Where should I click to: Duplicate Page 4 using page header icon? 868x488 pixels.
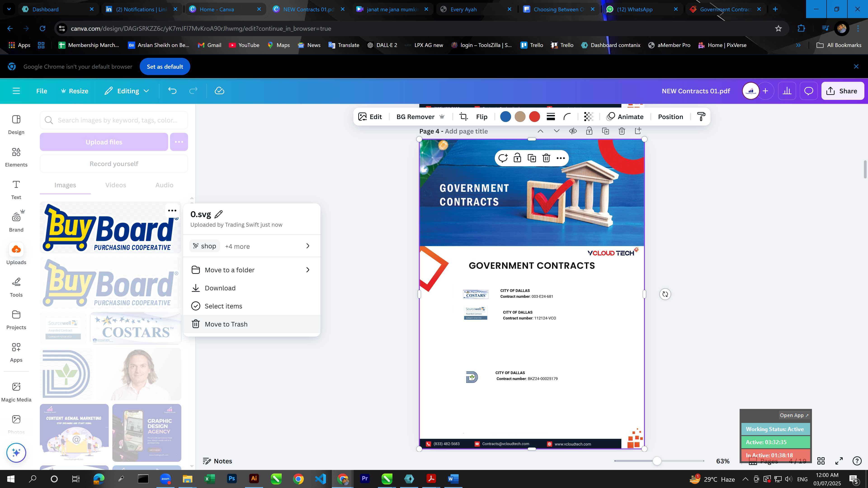(606, 131)
